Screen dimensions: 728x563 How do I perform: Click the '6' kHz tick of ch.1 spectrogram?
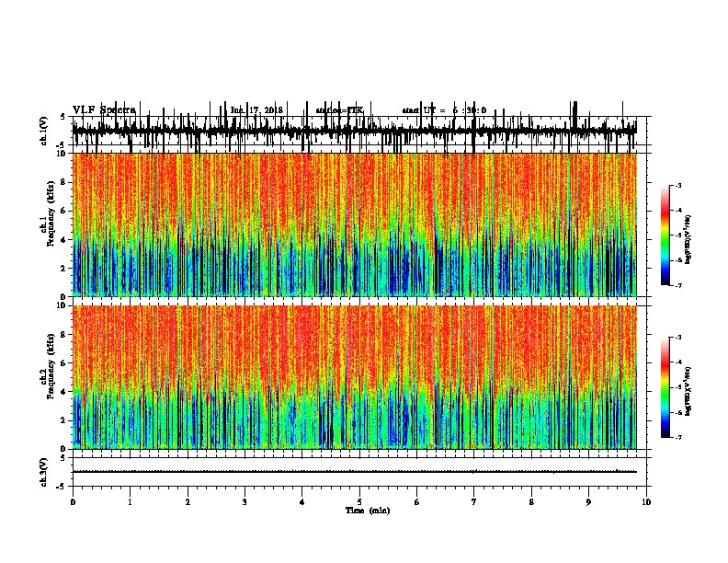(x=64, y=211)
